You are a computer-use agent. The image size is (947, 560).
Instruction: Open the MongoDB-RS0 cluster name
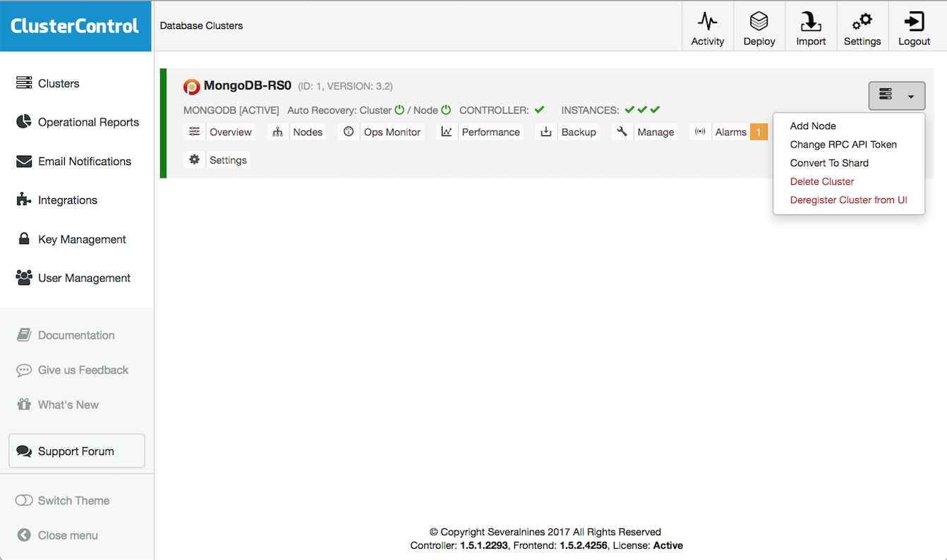click(247, 85)
